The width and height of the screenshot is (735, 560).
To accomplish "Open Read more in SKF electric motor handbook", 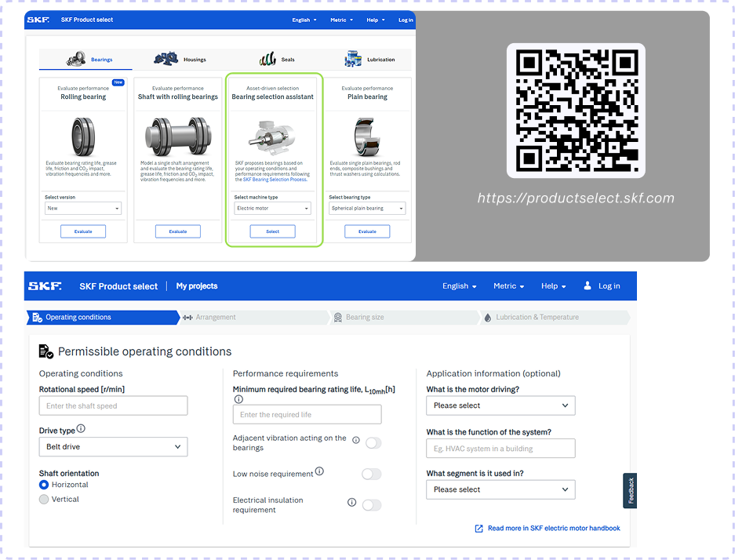I will coord(554,528).
